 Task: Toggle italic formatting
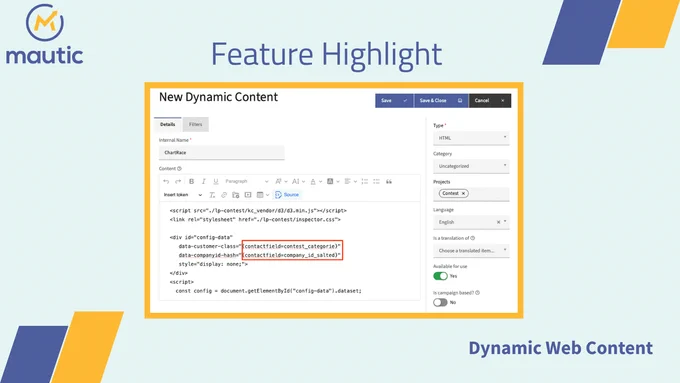[203, 181]
